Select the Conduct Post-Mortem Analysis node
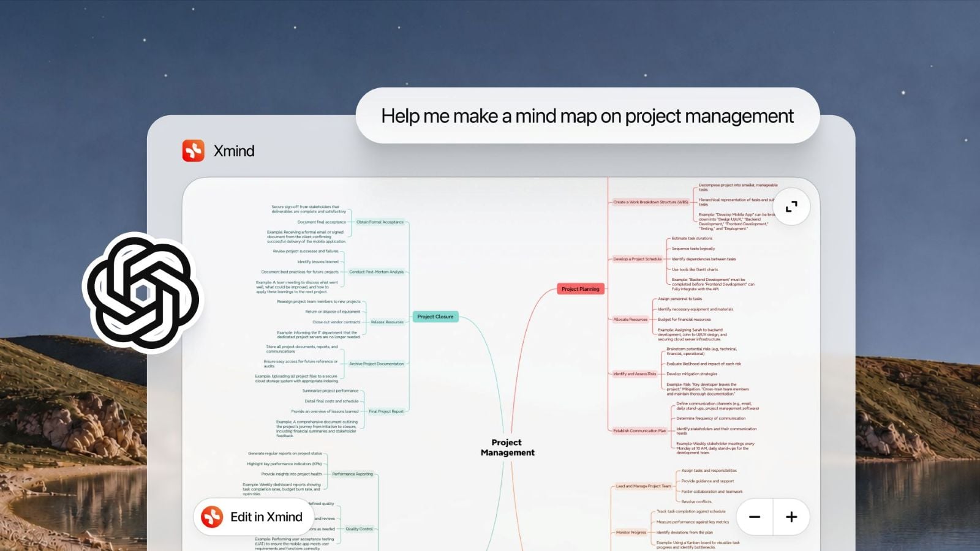The height and width of the screenshot is (551, 980). click(376, 272)
